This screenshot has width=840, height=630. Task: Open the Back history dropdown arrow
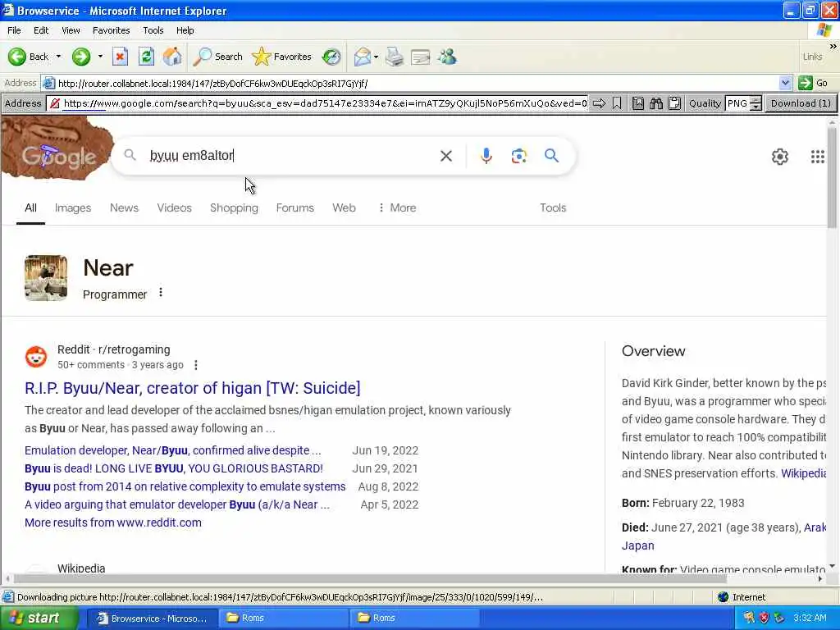pos(58,57)
